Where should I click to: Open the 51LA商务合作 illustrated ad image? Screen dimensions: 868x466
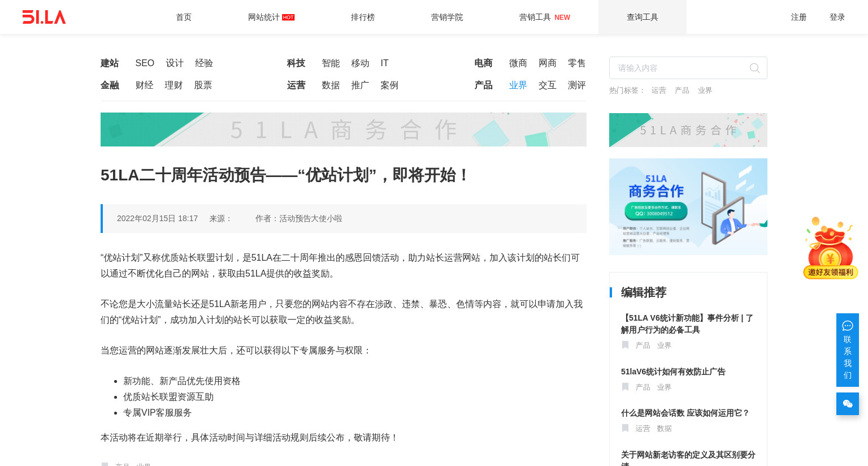click(x=688, y=206)
